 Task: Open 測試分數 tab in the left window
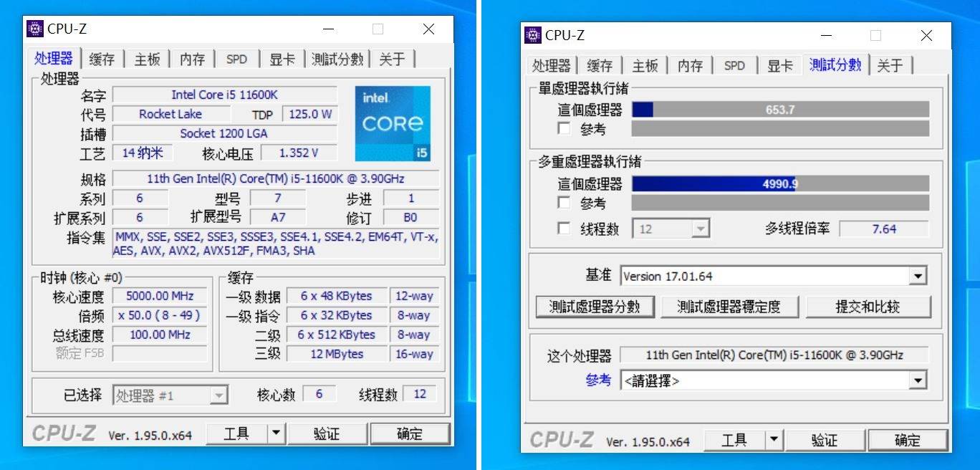(x=337, y=59)
